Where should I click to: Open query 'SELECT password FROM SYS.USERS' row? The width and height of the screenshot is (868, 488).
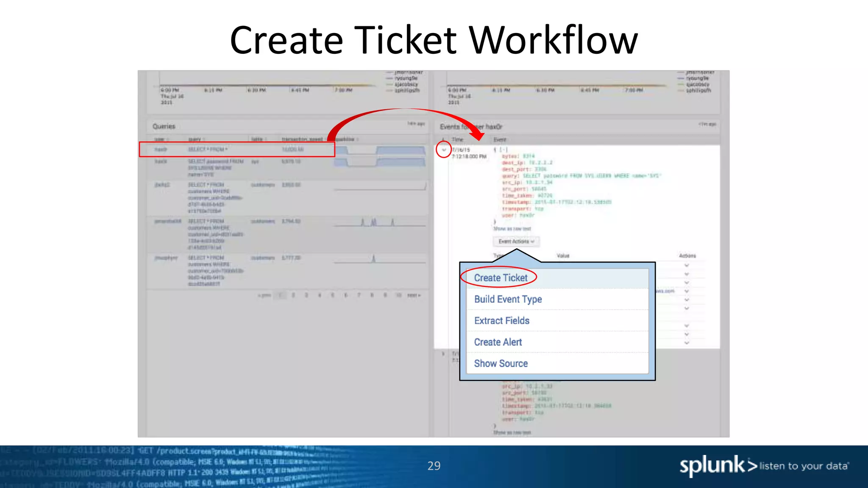[216, 168]
